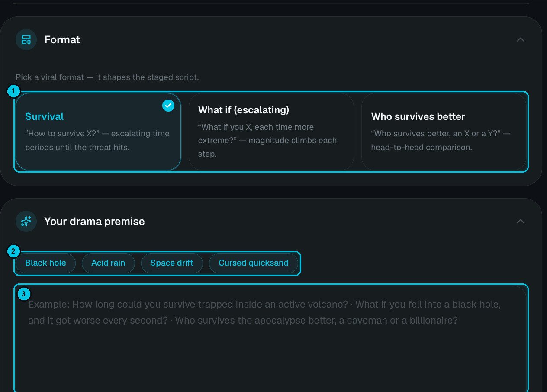Pick the Who survives better format

click(444, 132)
